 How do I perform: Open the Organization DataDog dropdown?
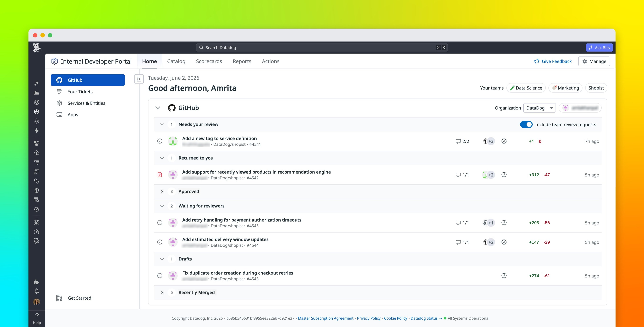click(x=539, y=108)
